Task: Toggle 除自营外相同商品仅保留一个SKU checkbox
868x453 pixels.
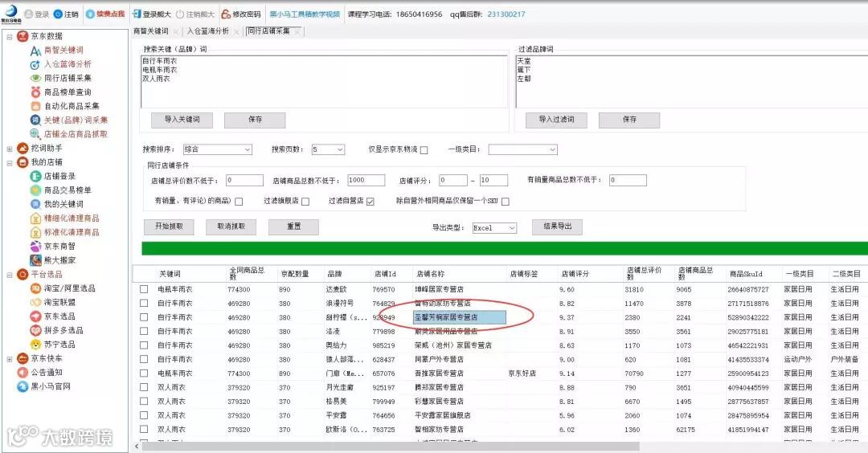Action: [x=506, y=202]
